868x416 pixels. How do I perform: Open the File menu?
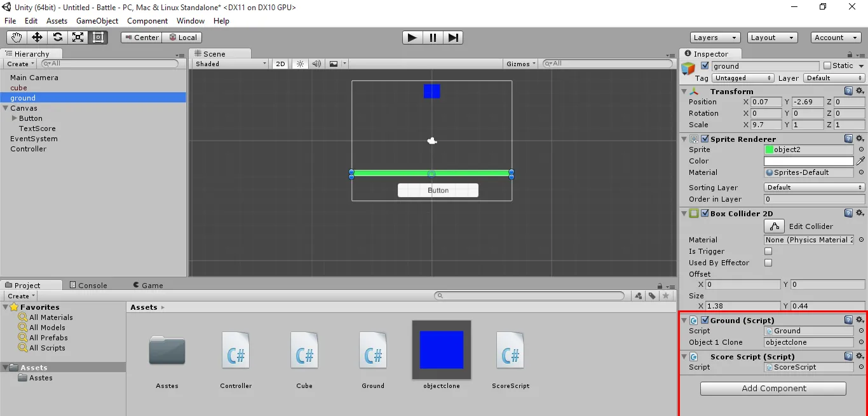tap(10, 21)
